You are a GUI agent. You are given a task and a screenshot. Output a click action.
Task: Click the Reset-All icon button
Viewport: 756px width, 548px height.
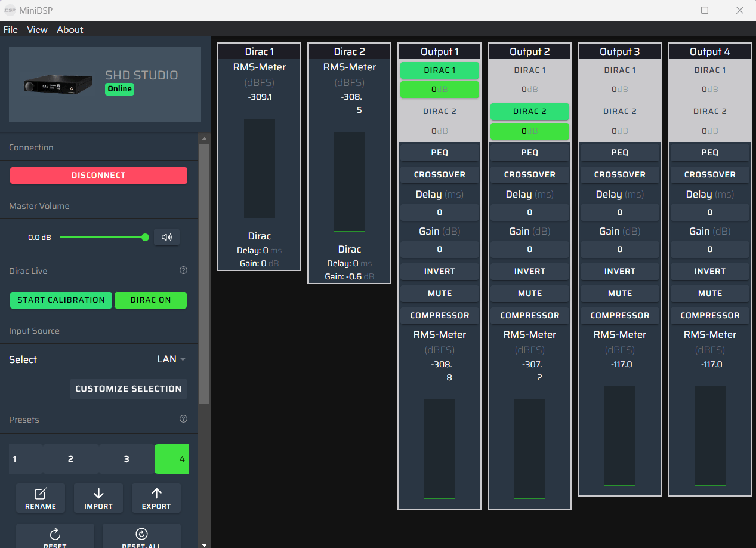142,535
